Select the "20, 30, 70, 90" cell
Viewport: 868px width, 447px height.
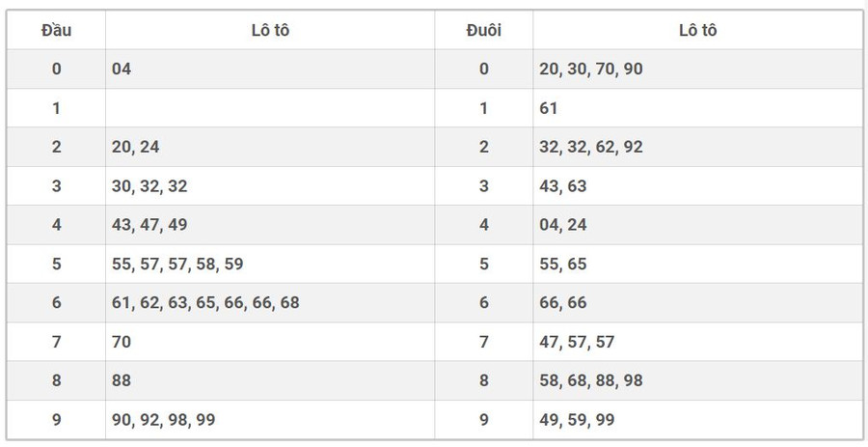click(x=591, y=69)
